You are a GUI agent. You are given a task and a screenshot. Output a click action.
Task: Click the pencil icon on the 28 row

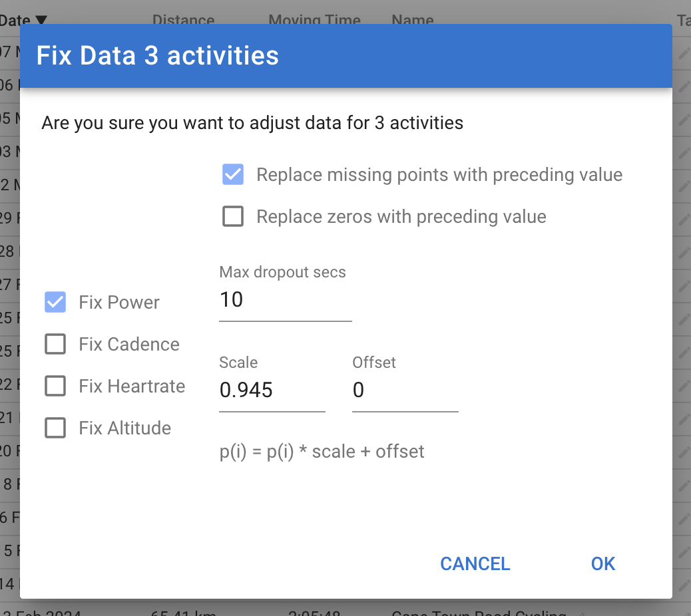click(x=684, y=252)
